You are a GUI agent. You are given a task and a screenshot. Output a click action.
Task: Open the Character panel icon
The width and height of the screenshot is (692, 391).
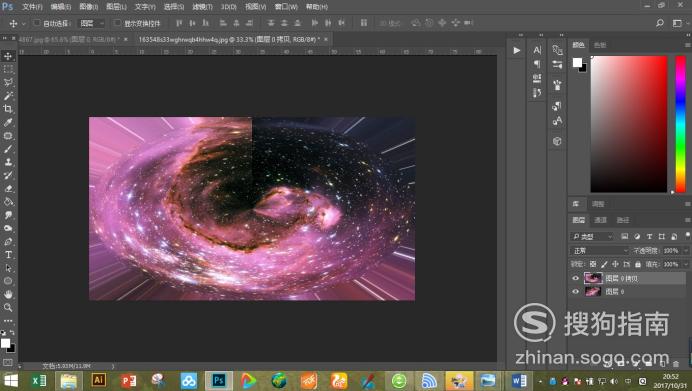[537, 50]
